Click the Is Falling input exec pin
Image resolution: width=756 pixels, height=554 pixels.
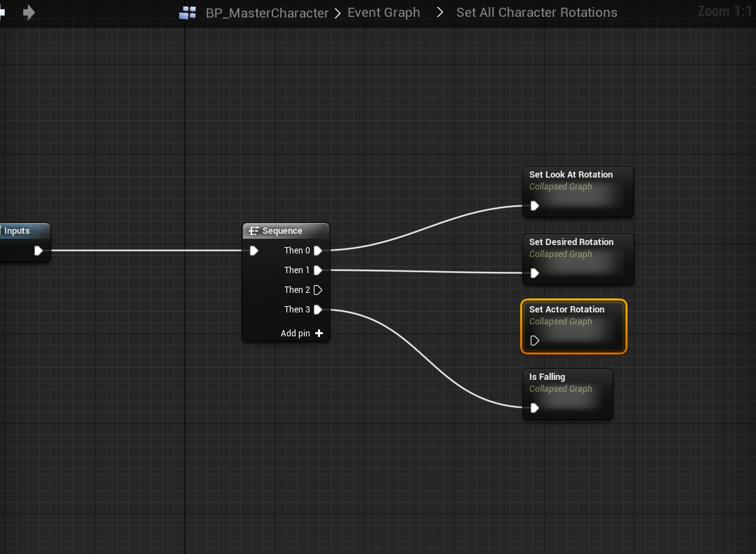pyautogui.click(x=535, y=408)
